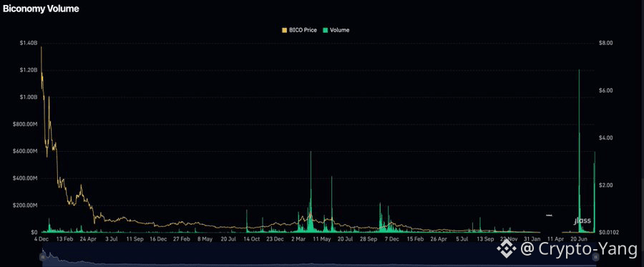The height and width of the screenshot is (267, 644).
Task: Click the tallest green volume spike near 20 Jun
Action: 579,150
